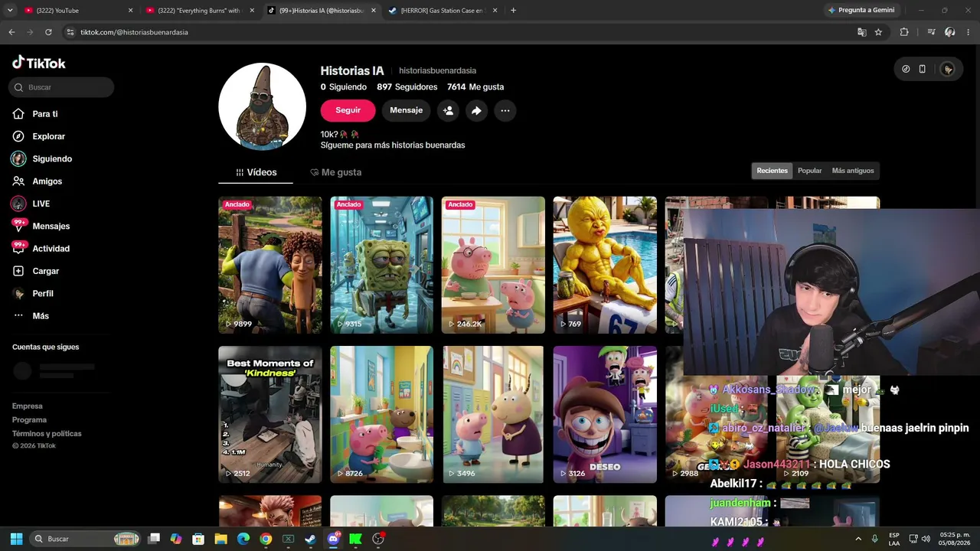Send a message with the Mensaje button
The width and height of the screenshot is (980, 551).
(406, 110)
